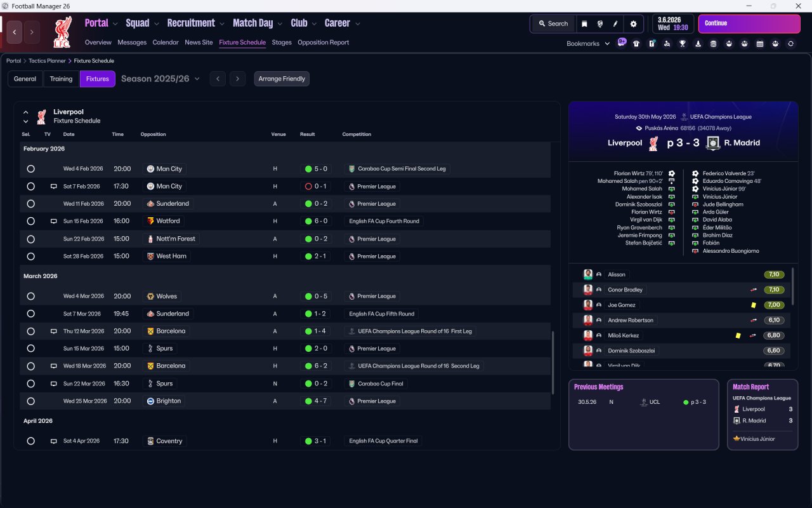
Task: Select the Sat 28 Feb 2026 fixture radio
Action: click(30, 257)
